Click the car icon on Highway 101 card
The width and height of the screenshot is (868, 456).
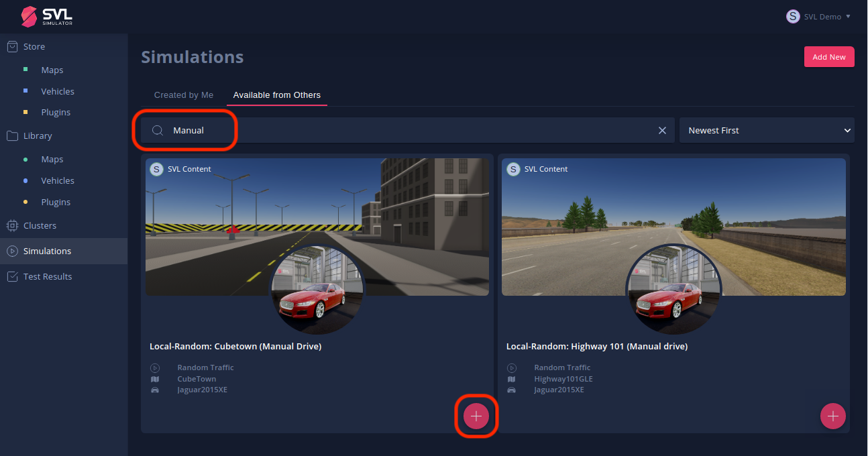pyautogui.click(x=512, y=390)
